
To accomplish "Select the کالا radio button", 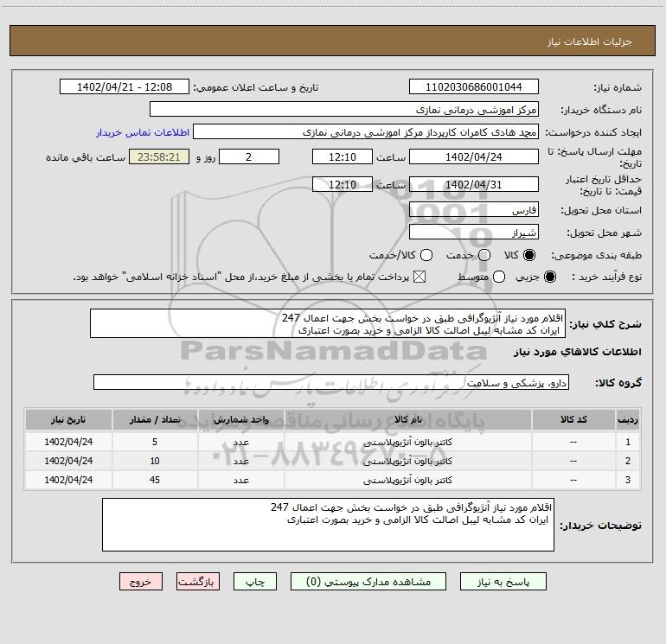I will pos(529,255).
